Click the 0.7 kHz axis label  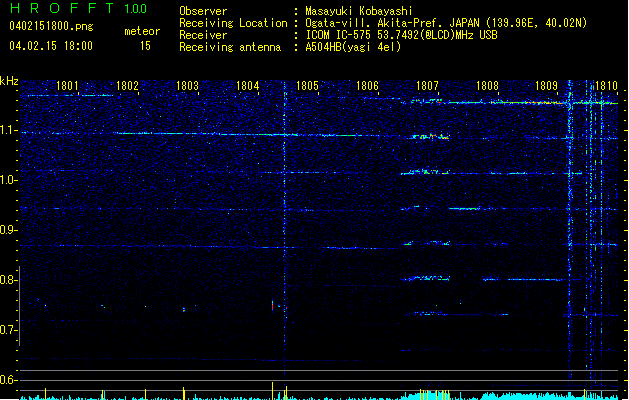click(9, 330)
